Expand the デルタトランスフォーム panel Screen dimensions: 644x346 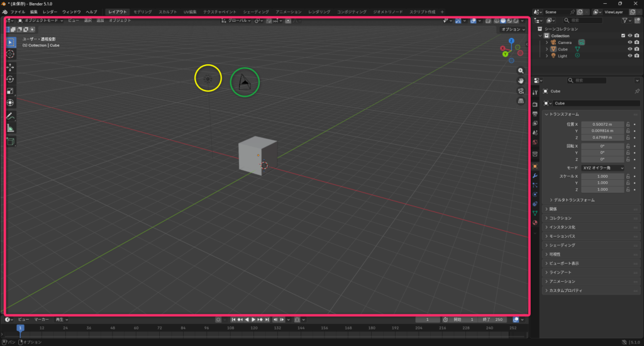574,200
